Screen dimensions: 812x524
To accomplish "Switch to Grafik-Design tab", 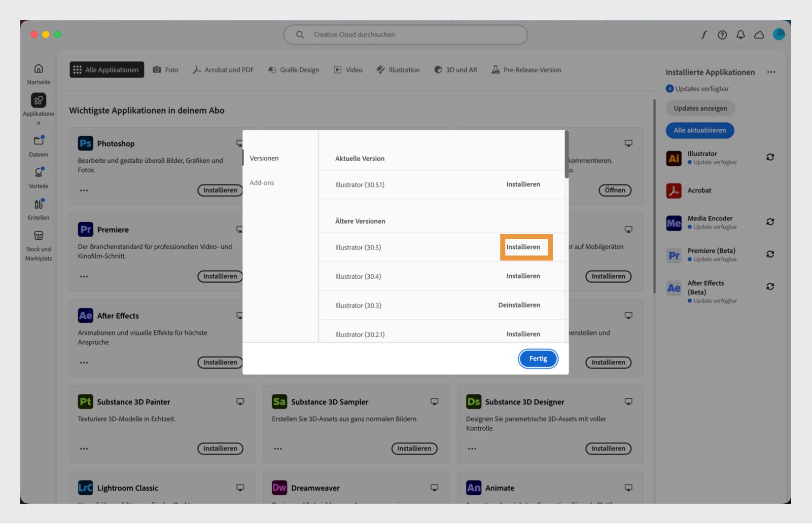I will coord(293,70).
